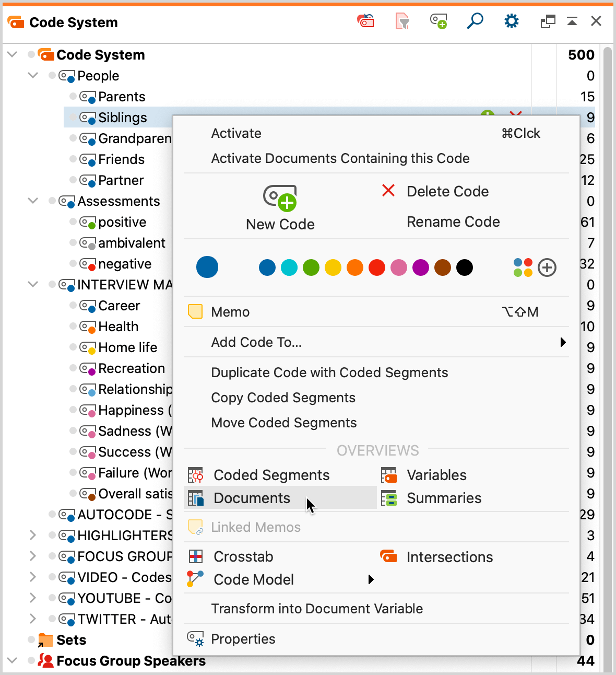Toggle activation dot for Home life code
The image size is (616, 675).
(73, 347)
